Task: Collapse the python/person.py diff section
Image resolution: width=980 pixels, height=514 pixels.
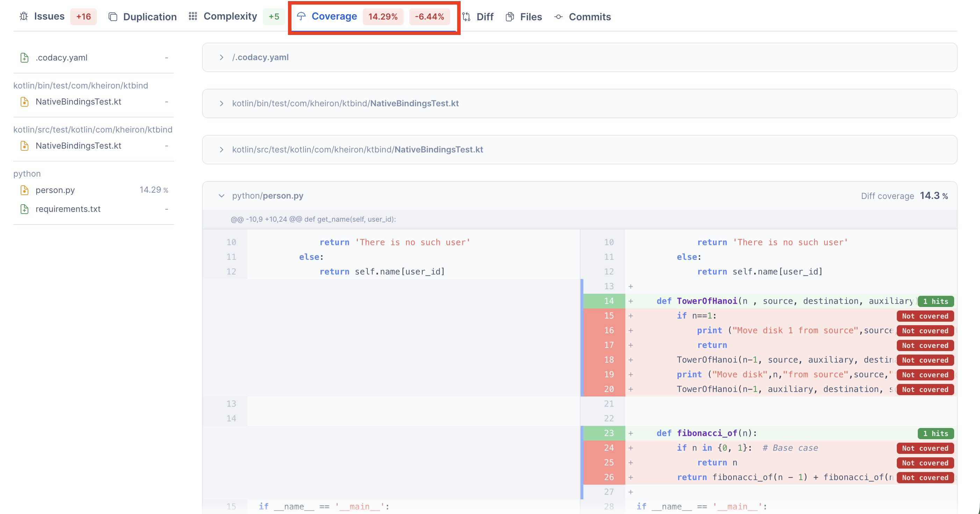Action: (x=222, y=196)
